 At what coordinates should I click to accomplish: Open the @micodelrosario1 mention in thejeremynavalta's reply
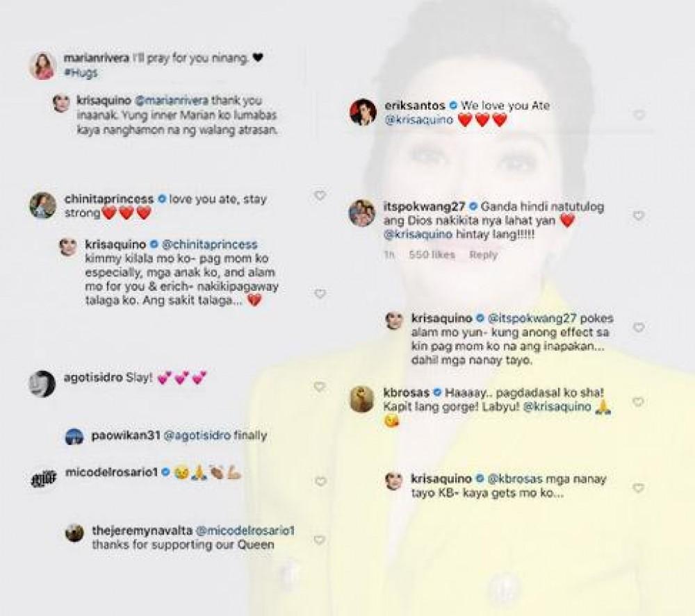[x=245, y=530]
